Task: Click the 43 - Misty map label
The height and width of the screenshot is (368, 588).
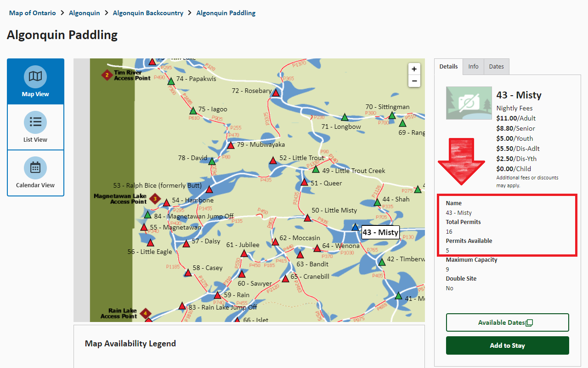Action: 380,232
